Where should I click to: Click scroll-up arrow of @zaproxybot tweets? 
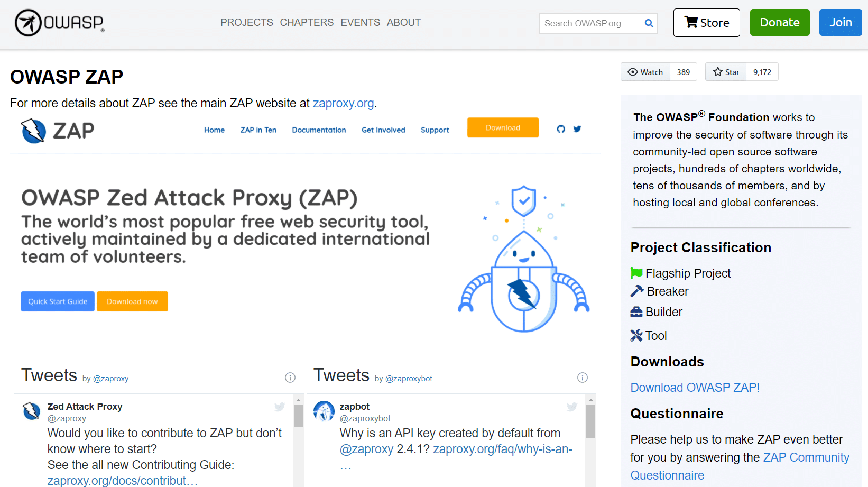click(590, 400)
